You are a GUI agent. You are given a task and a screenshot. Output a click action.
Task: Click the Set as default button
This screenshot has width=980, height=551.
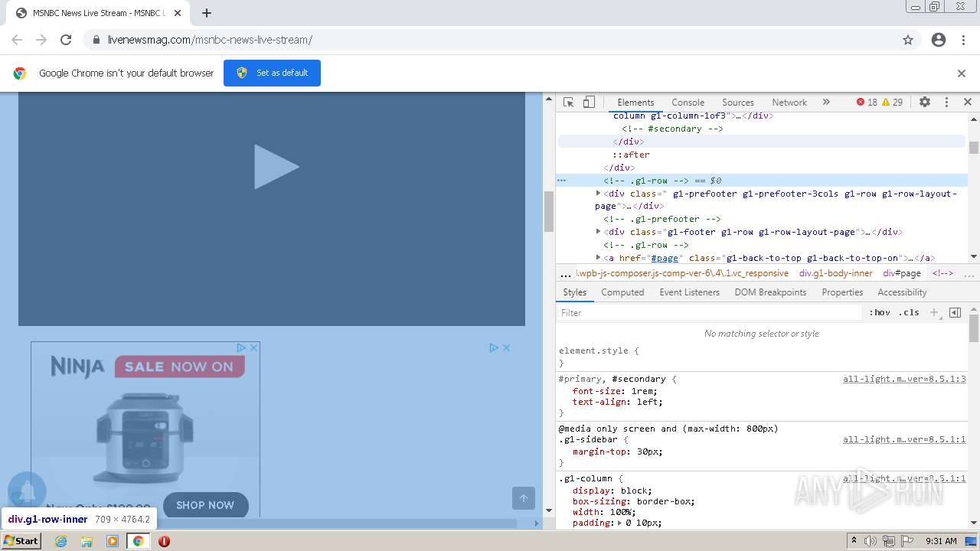[x=272, y=73]
